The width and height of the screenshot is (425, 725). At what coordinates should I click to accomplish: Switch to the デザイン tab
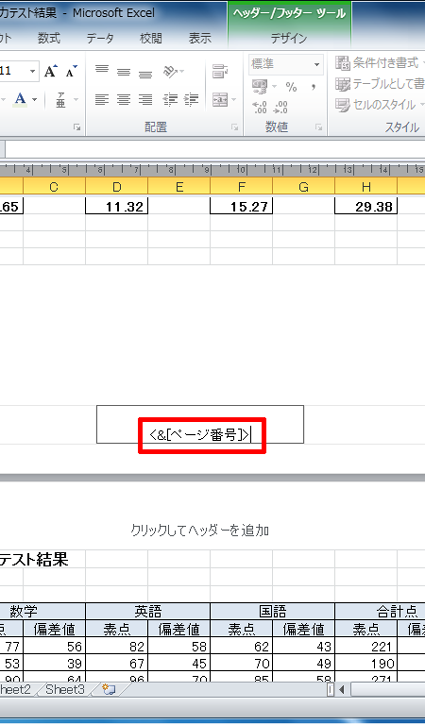tap(289, 39)
